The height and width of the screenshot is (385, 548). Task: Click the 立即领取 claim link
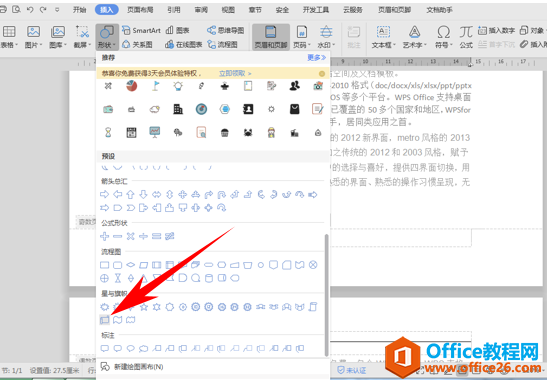click(x=235, y=73)
